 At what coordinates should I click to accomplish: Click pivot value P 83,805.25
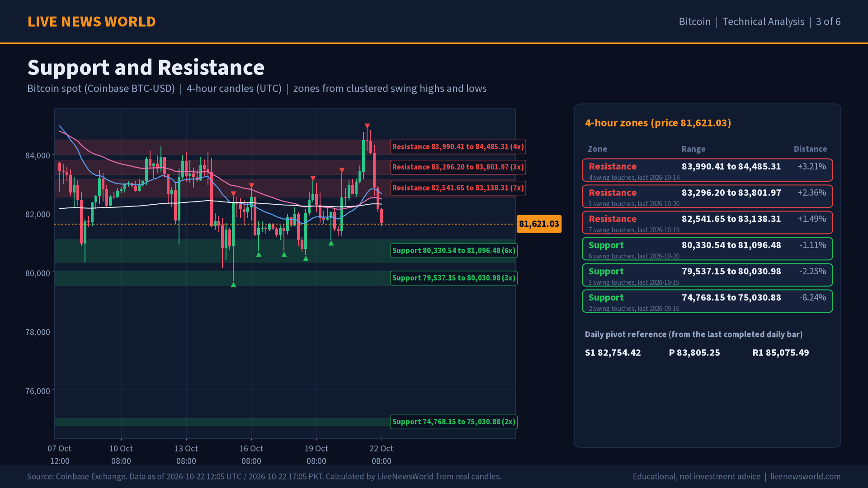pos(694,353)
